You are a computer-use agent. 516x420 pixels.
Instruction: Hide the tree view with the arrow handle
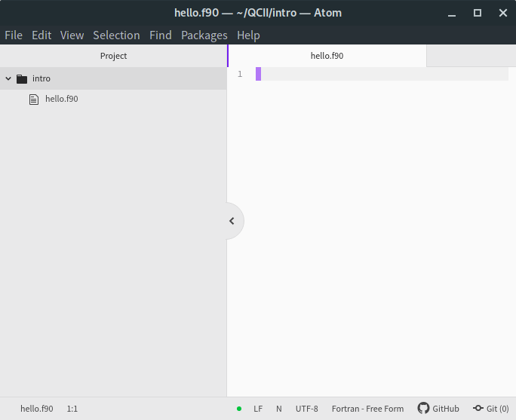[x=232, y=221]
